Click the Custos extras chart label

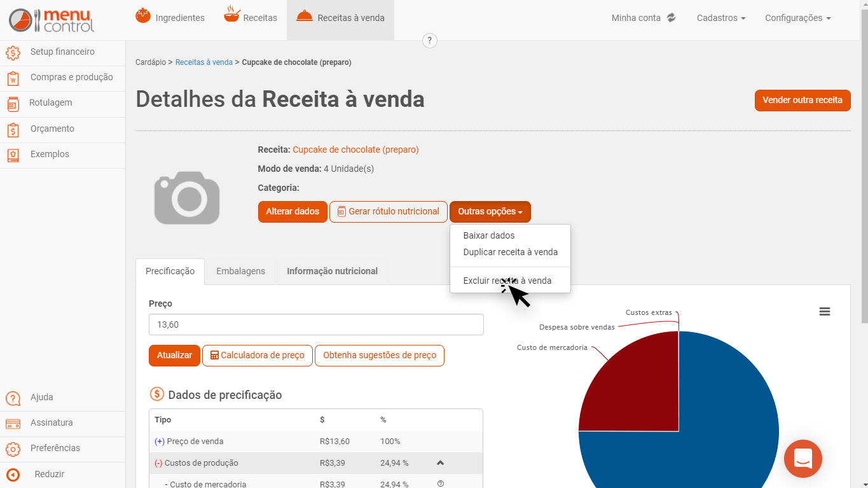(649, 312)
